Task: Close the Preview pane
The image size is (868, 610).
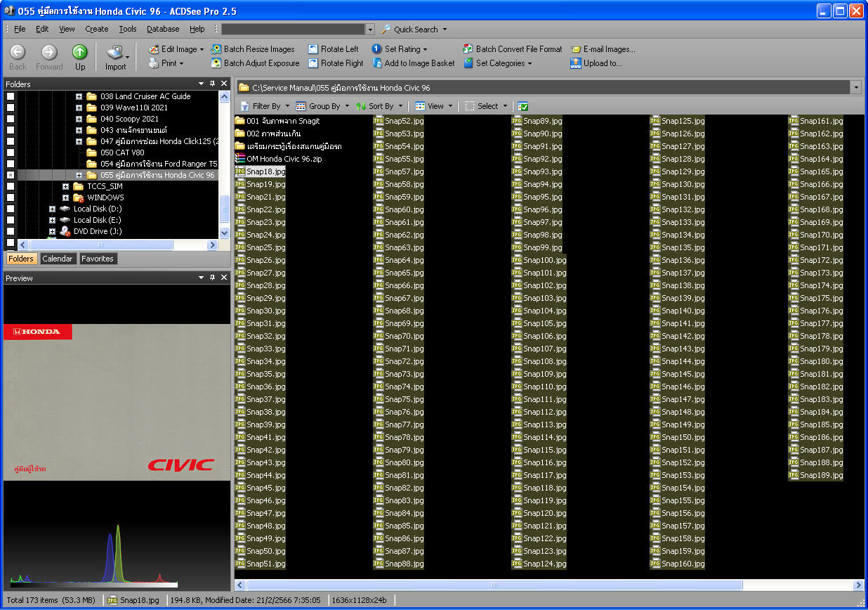Action: [x=224, y=278]
